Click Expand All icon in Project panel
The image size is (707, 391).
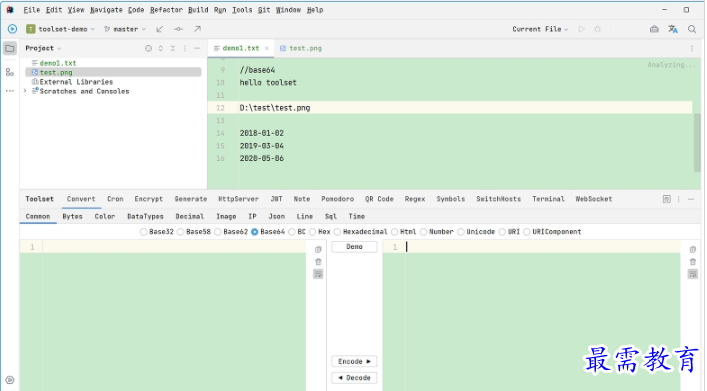(161, 48)
